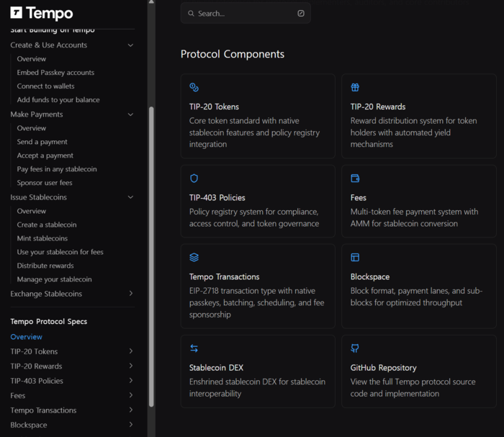The image size is (504, 437).
Task: Expand the Exchange Stablecoins section
Action: [130, 294]
